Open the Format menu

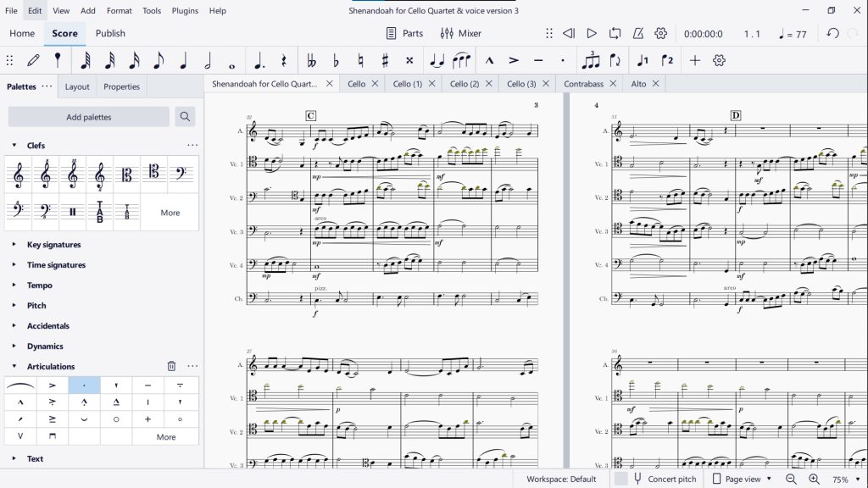119,10
